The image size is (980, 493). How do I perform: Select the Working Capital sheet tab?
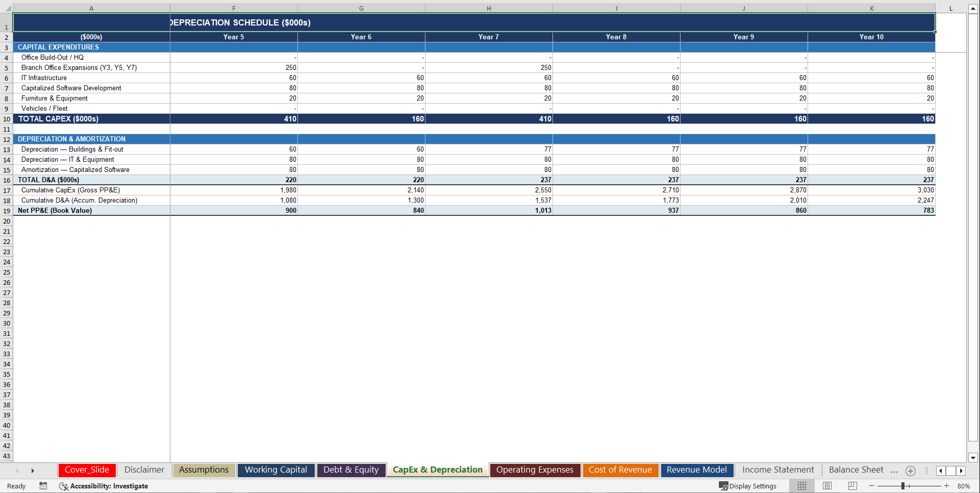coord(275,470)
